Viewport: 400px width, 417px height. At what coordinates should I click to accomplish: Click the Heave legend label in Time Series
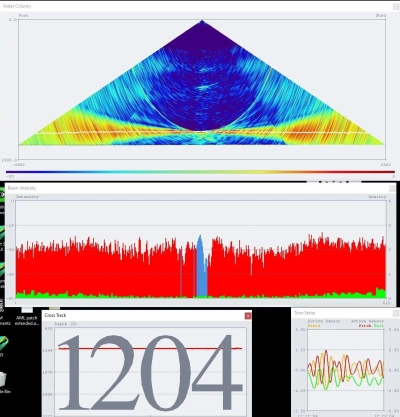point(314,326)
